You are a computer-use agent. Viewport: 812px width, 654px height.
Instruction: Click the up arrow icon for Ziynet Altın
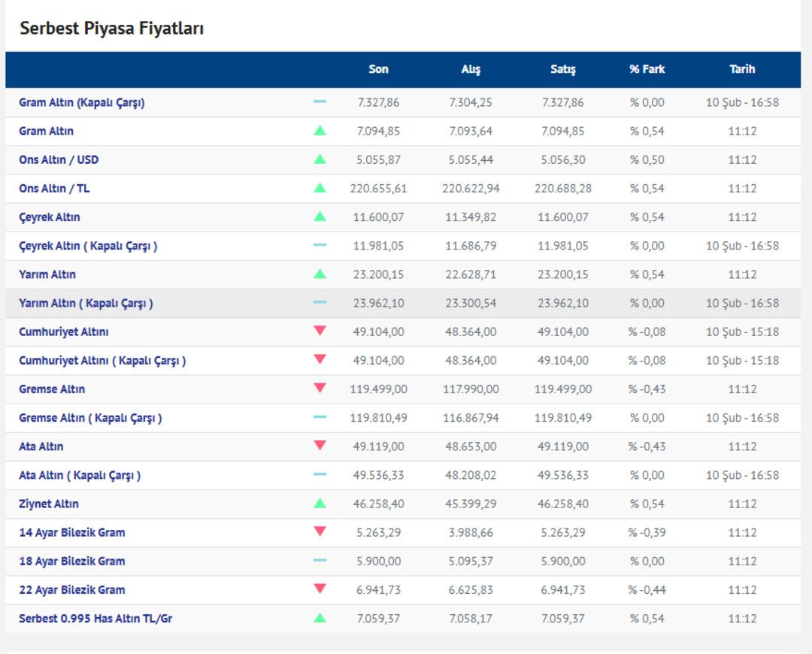click(x=320, y=504)
